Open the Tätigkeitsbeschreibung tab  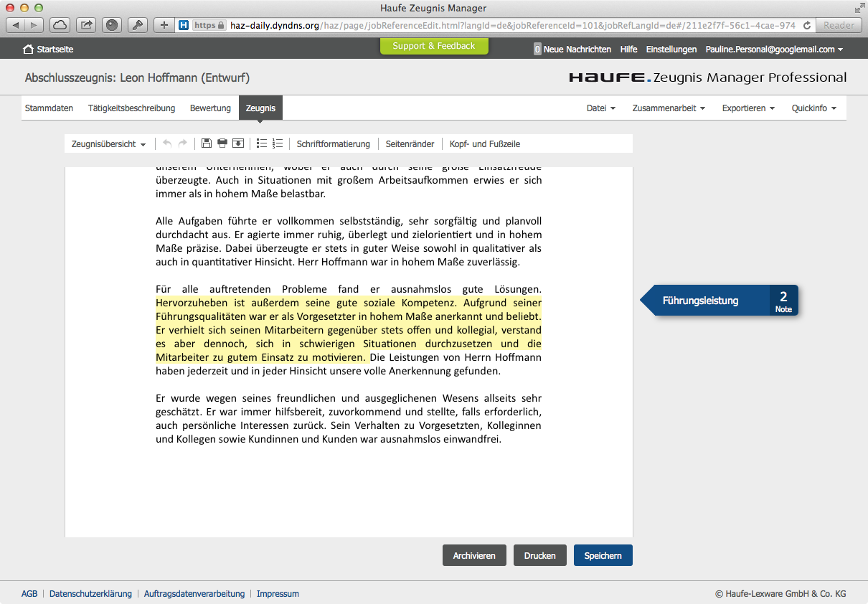pos(132,108)
